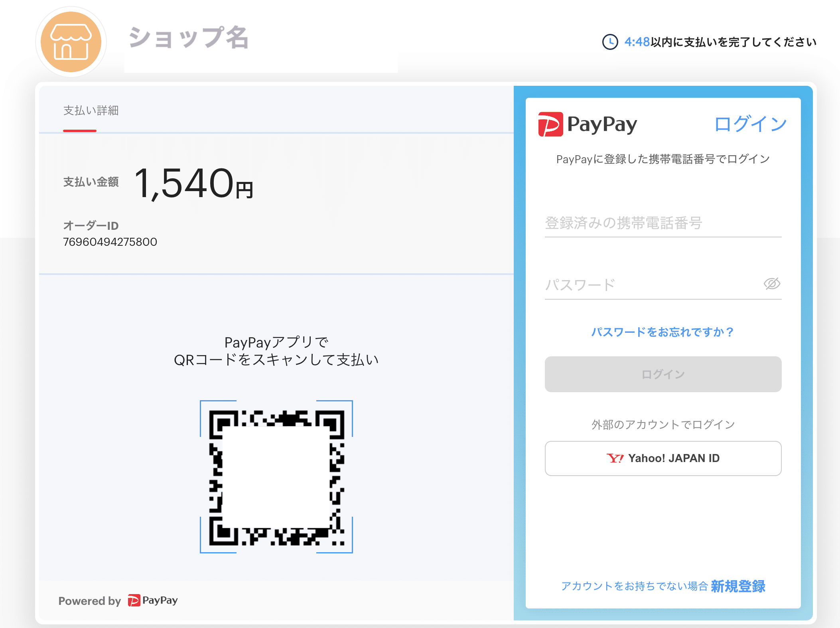Viewport: 840px width, 628px height.
Task: Open the 新規登録 sign-up link
Action: pyautogui.click(x=738, y=586)
